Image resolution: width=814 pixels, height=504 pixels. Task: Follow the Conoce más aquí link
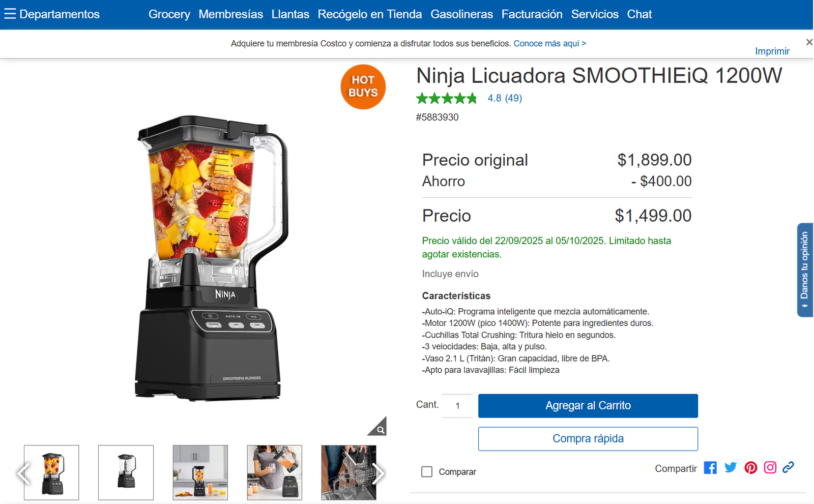coord(549,44)
